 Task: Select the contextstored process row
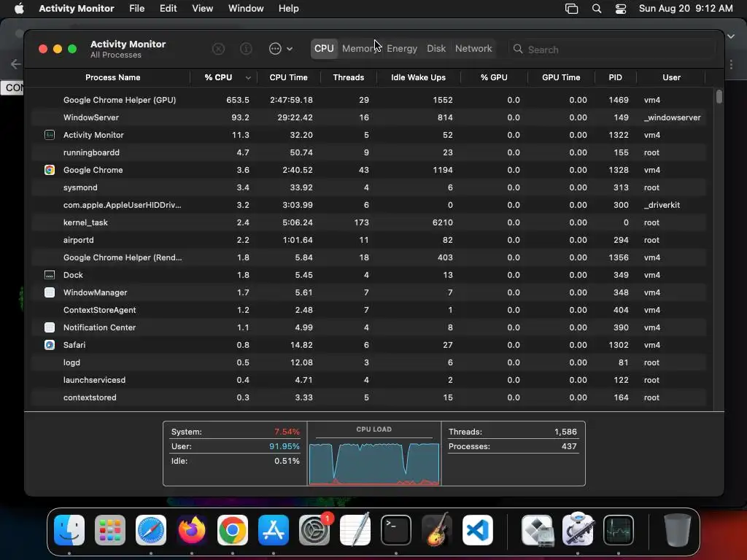369,397
